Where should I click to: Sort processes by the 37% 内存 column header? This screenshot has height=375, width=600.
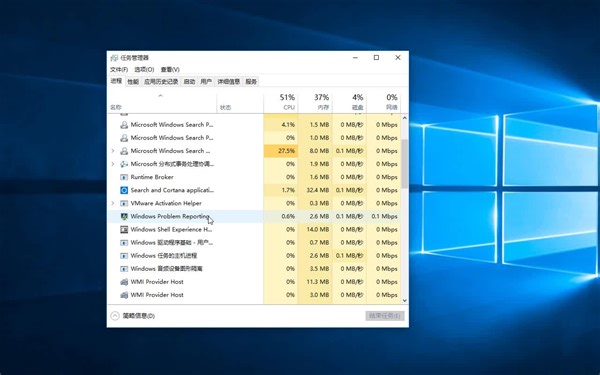(315, 103)
